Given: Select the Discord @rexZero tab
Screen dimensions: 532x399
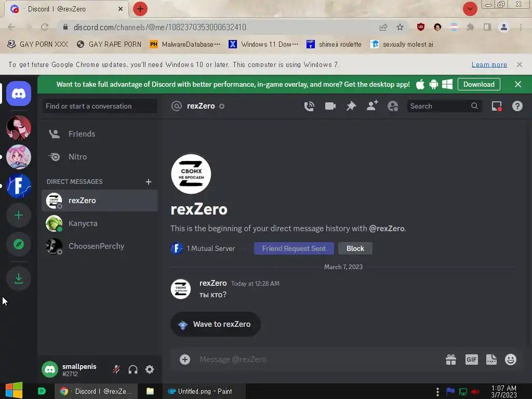Looking at the screenshot, I should (x=66, y=9).
